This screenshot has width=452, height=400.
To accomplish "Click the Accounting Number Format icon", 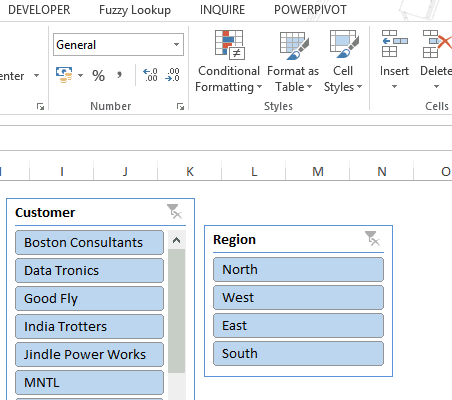I will [64, 75].
